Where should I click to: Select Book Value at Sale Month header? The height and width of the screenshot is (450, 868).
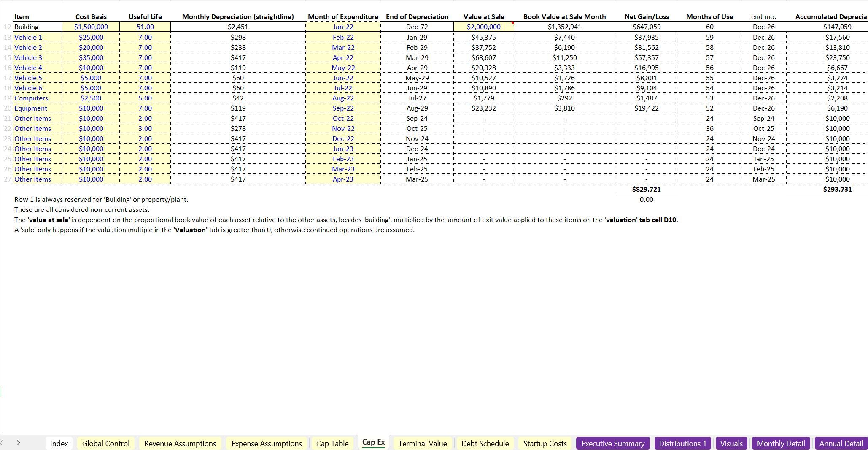(x=564, y=16)
